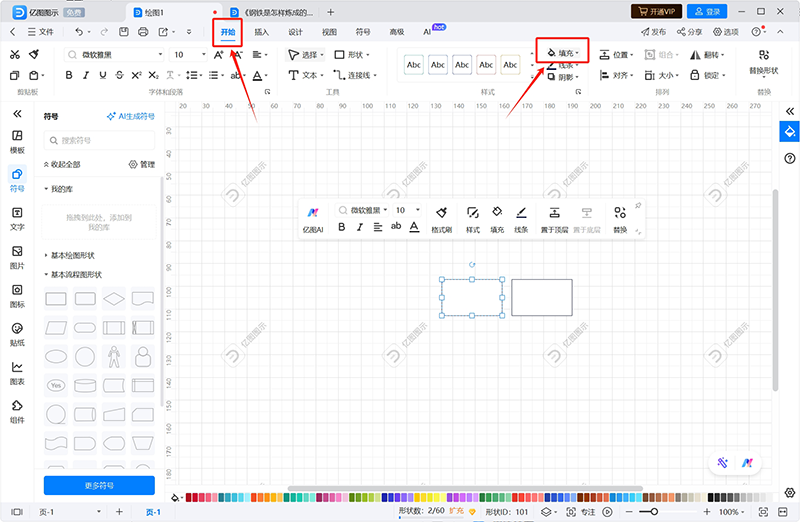Toggle Subscript formatting
800x522 pixels.
153,76
